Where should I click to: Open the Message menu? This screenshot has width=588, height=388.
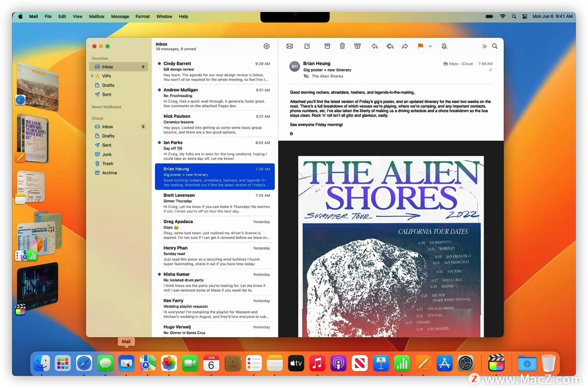120,16
